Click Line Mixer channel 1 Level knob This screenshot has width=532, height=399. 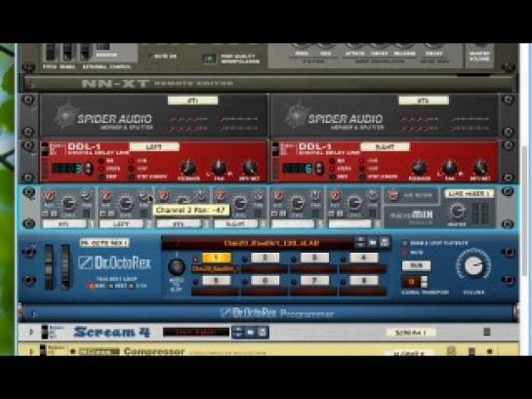click(68, 204)
